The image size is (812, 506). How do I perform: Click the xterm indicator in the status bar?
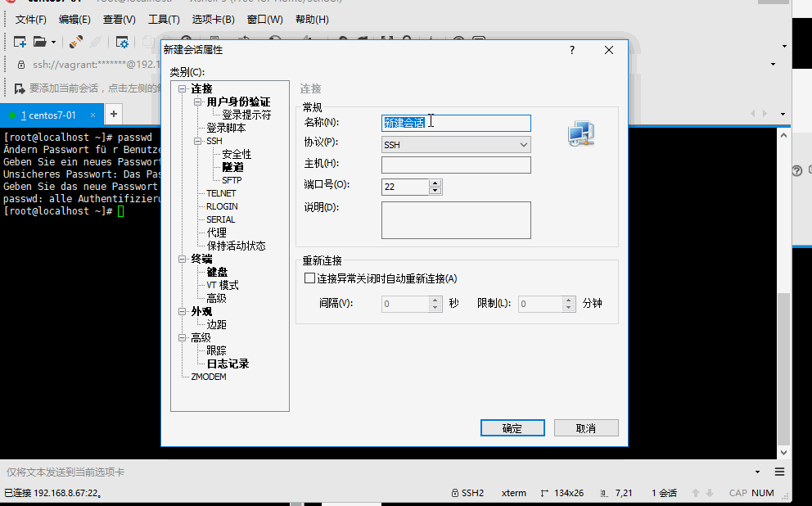513,493
